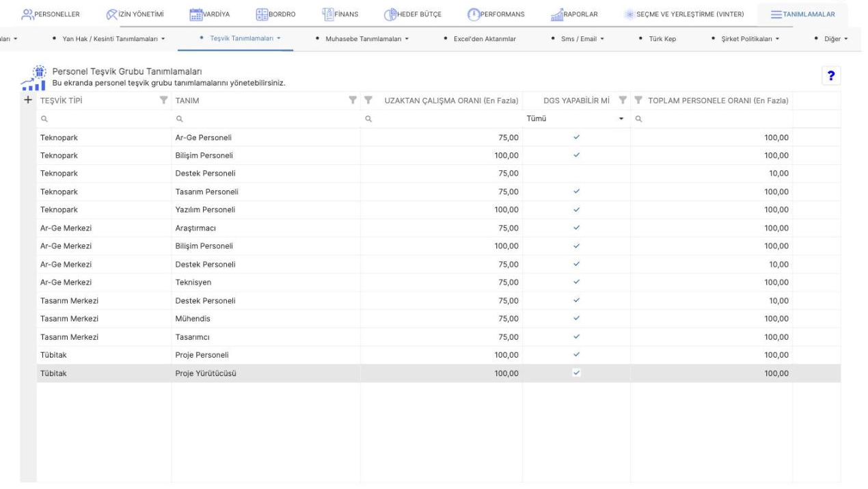Sort by the TEŞVİK TİPİ column header
Image resolution: width=868 pixels, height=489 pixels.
coord(62,101)
